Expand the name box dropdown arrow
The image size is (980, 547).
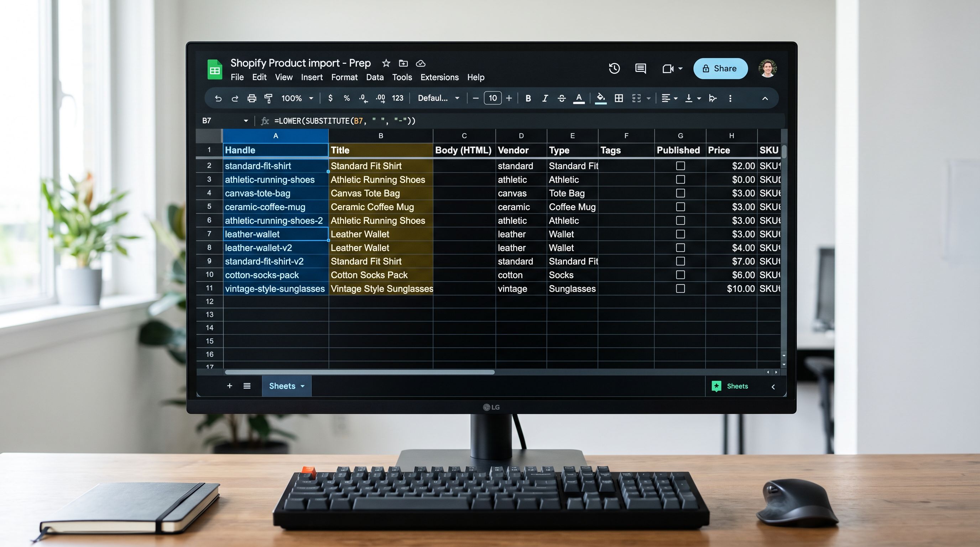click(x=246, y=121)
